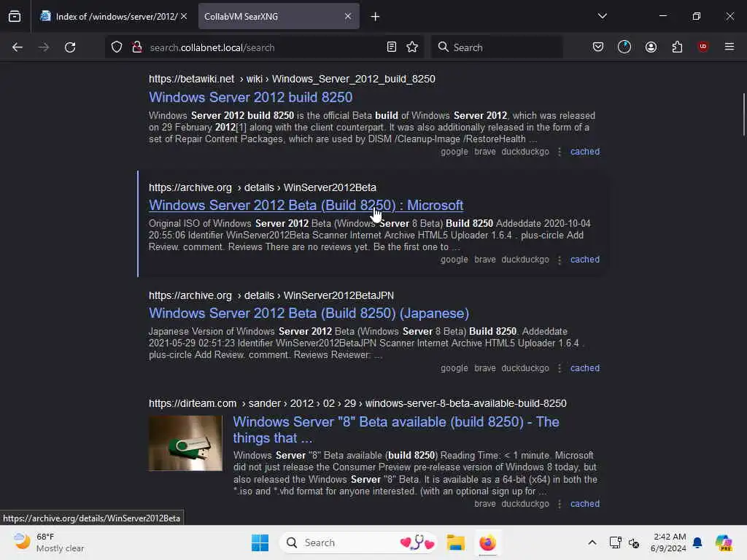Viewport: 747px width, 560px height.
Task: Open cached version of betawiki result
Action: pyautogui.click(x=585, y=152)
